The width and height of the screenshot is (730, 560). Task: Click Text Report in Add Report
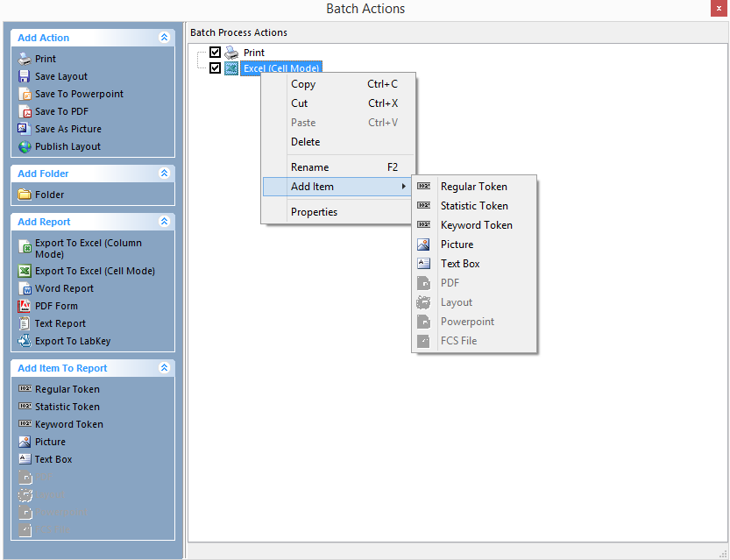coord(60,323)
